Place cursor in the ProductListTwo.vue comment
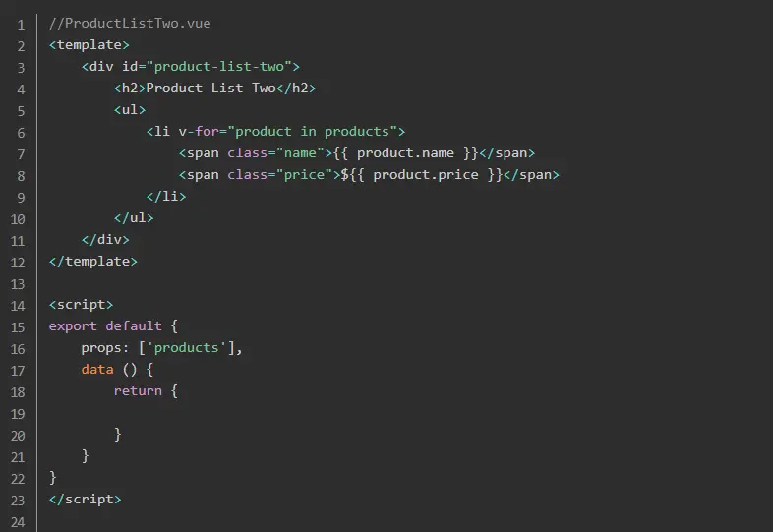 (130, 24)
